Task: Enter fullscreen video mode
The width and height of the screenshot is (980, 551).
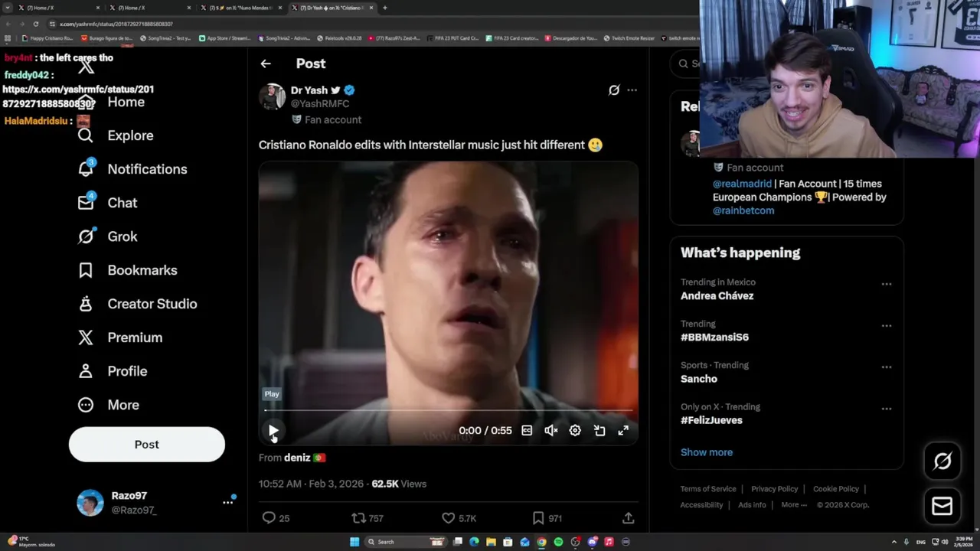Action: click(623, 431)
